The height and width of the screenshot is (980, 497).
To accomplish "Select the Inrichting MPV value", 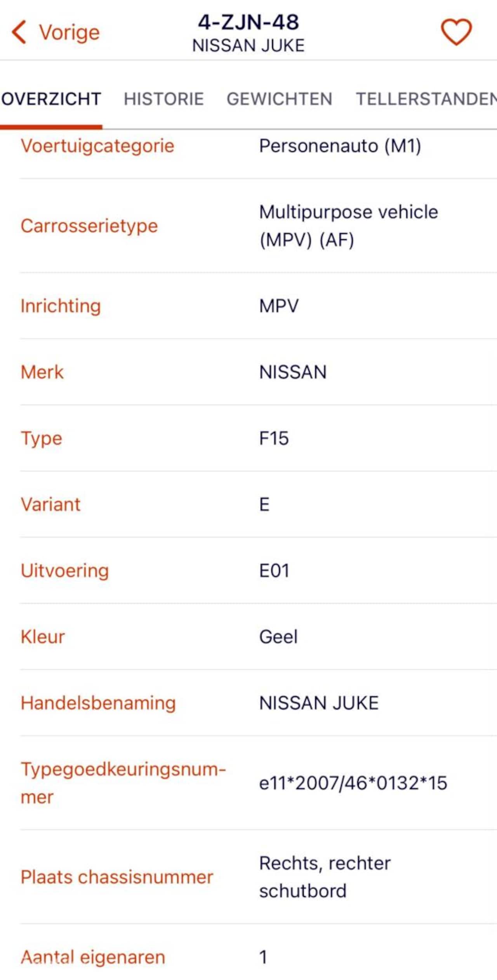I will [279, 306].
